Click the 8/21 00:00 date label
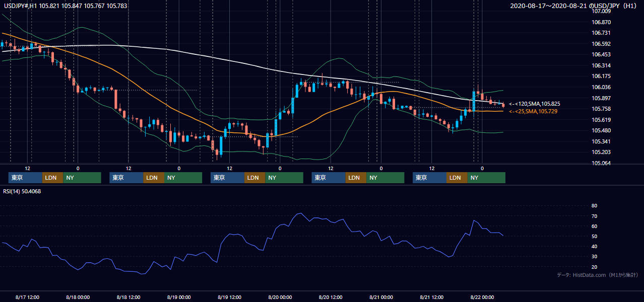Screen dimensions: 644x302 381,297
